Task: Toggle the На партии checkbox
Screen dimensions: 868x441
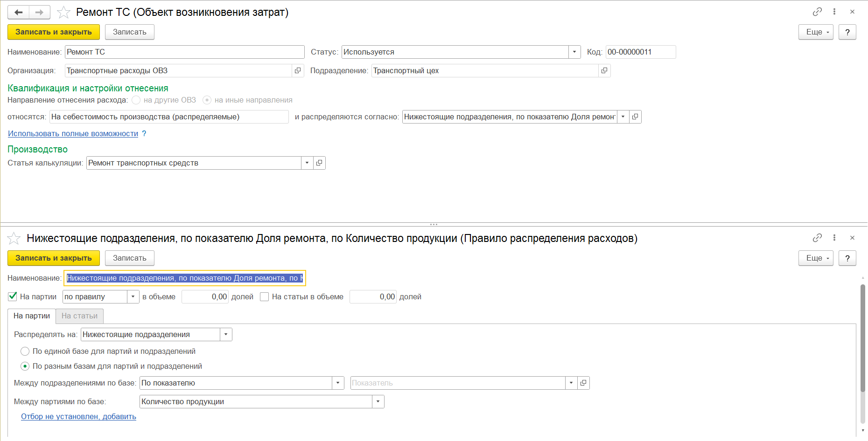Action: point(13,296)
